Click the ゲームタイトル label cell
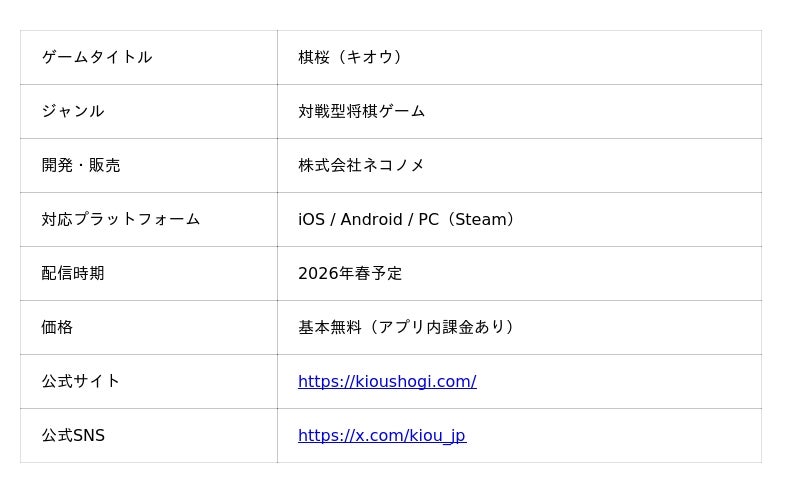The height and width of the screenshot is (493, 800). (97, 57)
